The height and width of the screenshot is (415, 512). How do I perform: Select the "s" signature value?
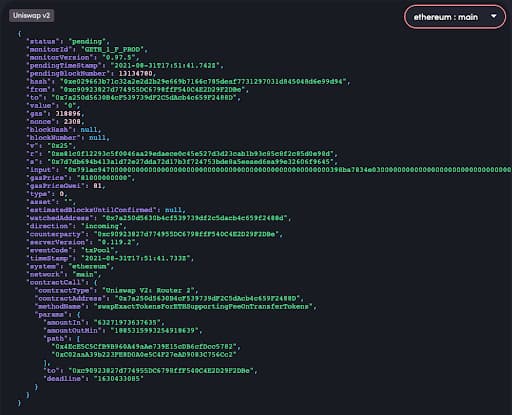click(191, 162)
